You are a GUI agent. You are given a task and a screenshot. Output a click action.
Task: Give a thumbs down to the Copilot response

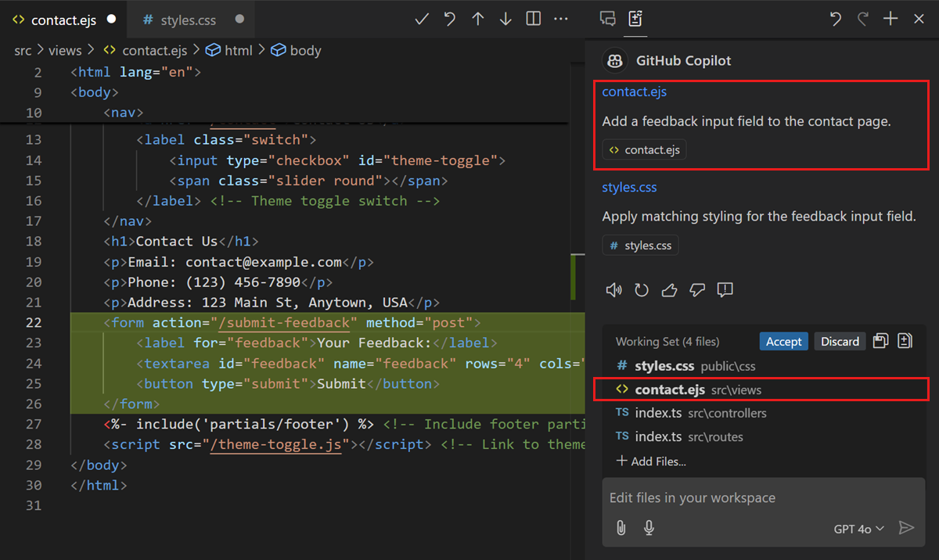[696, 289]
